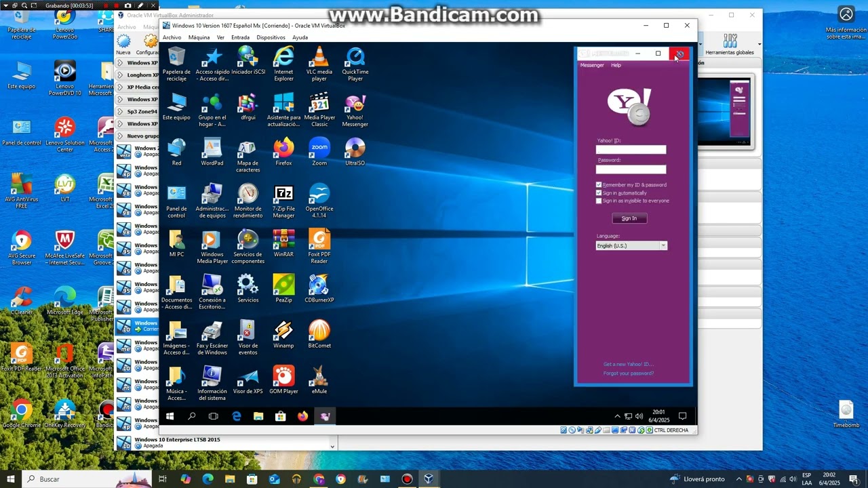Image resolution: width=868 pixels, height=488 pixels.
Task: Click the VM Start button
Action: (170, 416)
